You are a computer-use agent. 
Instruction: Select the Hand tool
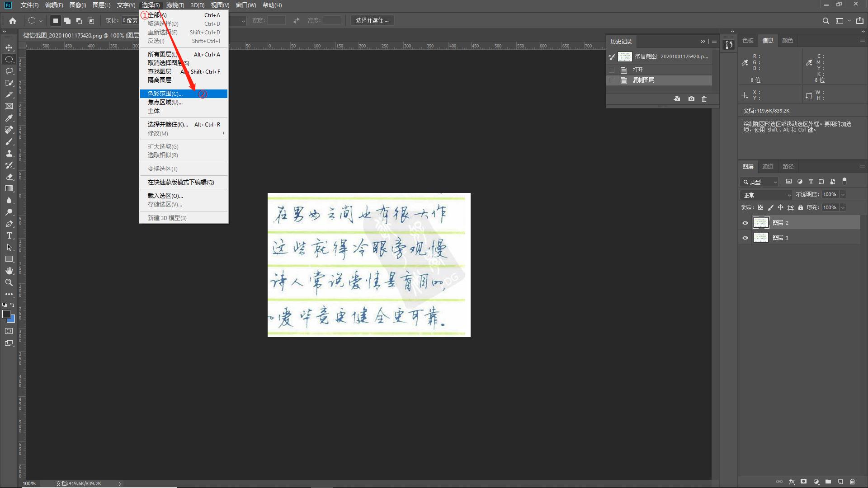click(x=9, y=271)
